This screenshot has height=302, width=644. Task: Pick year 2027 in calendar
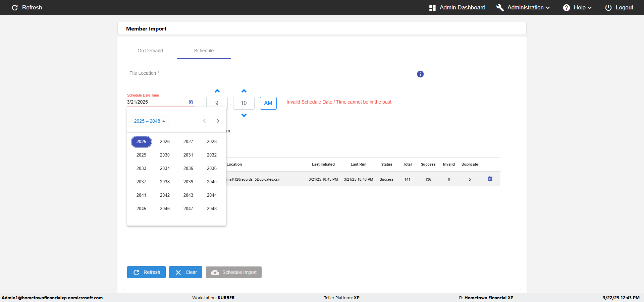pyautogui.click(x=188, y=141)
